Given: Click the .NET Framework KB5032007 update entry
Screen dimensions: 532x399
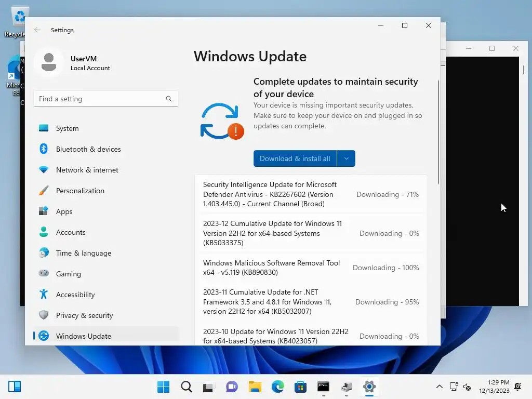Looking at the screenshot, I should tap(311, 302).
